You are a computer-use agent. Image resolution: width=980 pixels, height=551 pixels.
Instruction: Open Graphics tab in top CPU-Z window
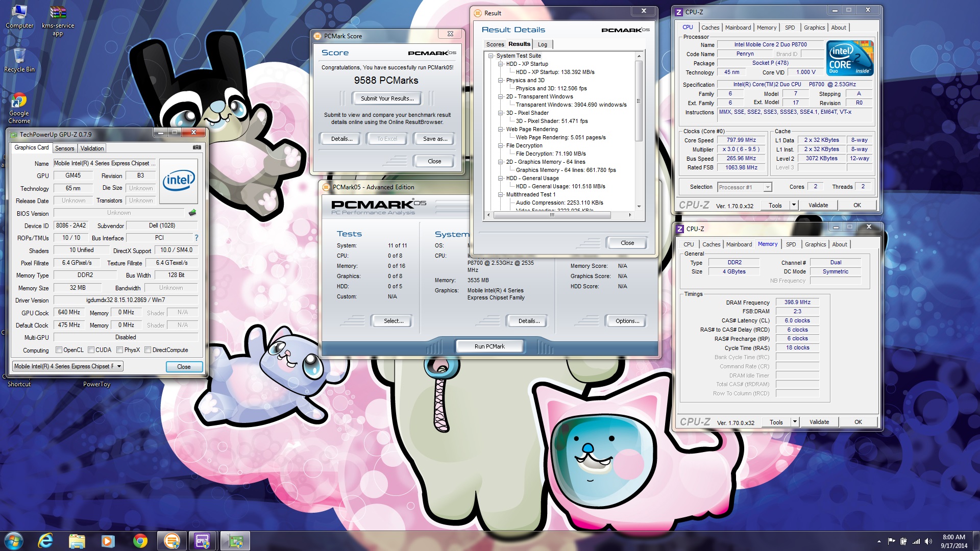click(x=814, y=28)
